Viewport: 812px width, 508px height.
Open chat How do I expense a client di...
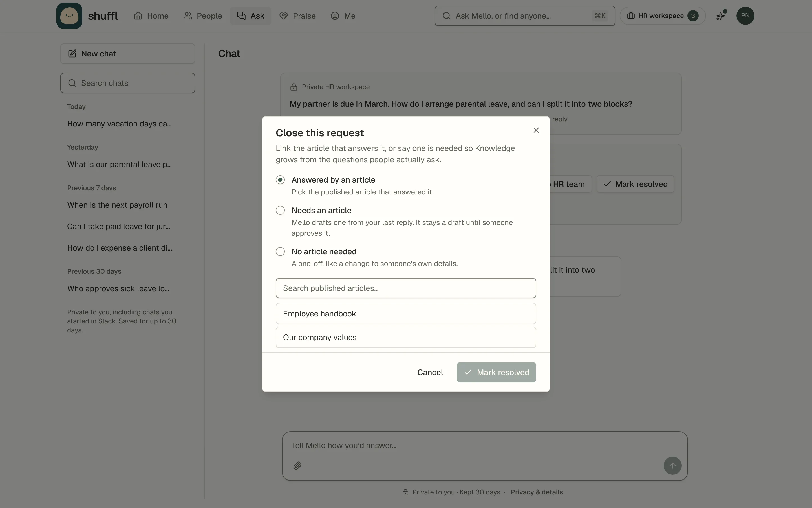pyautogui.click(x=120, y=248)
